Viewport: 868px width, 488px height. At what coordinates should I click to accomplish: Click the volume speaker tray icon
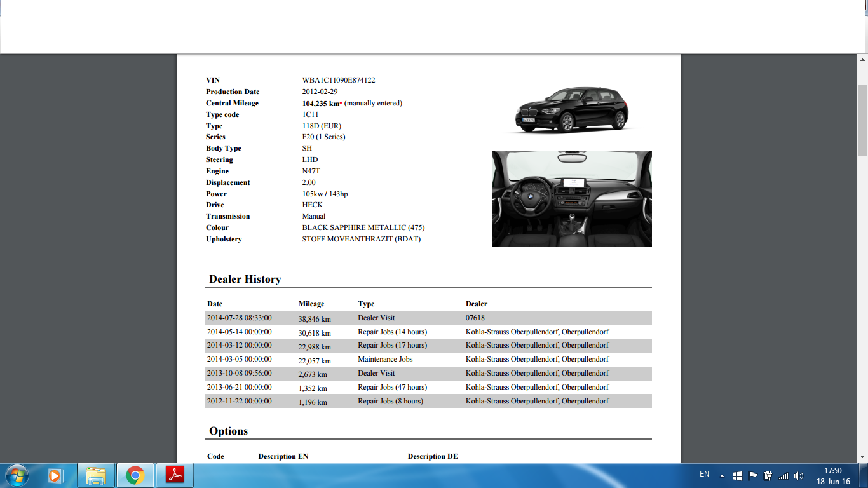point(799,475)
